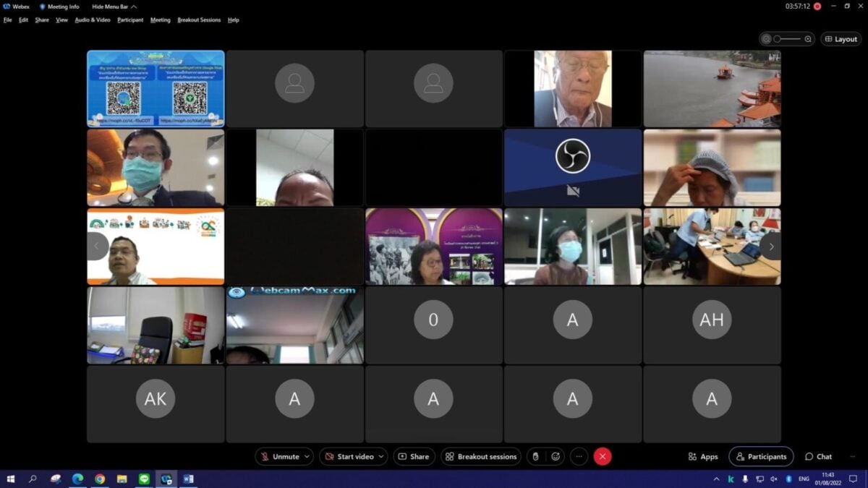
Task: Open the Layout options button
Action: [x=841, y=39]
